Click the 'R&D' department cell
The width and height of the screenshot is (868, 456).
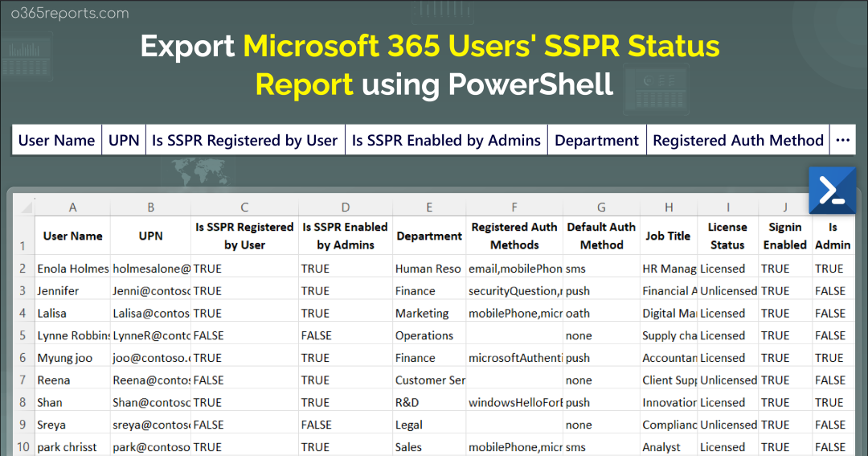pyautogui.click(x=429, y=402)
